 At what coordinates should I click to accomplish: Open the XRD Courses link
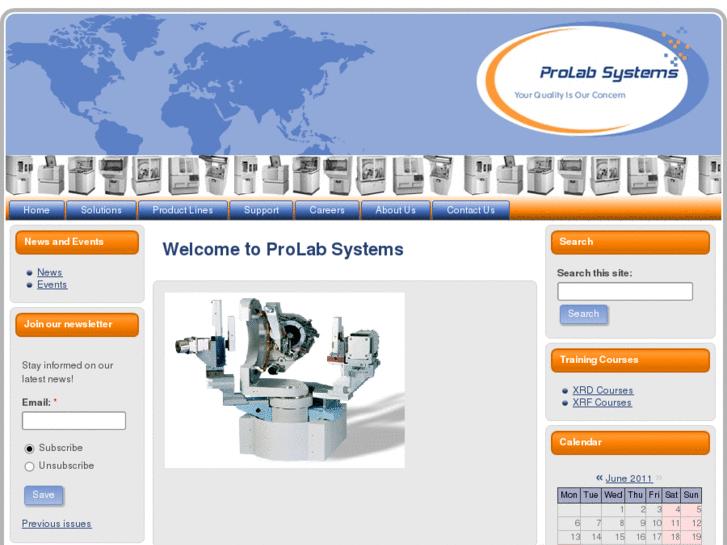603,391
